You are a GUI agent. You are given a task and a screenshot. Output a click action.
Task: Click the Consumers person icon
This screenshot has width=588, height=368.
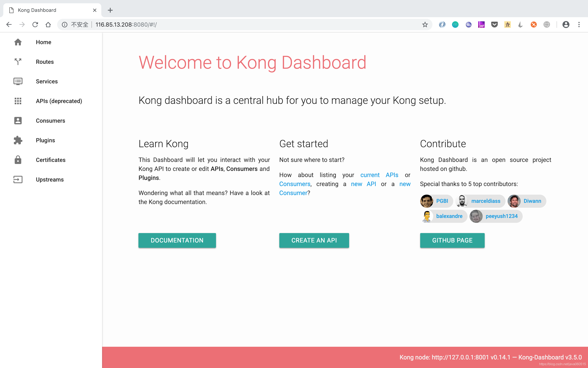(x=18, y=121)
